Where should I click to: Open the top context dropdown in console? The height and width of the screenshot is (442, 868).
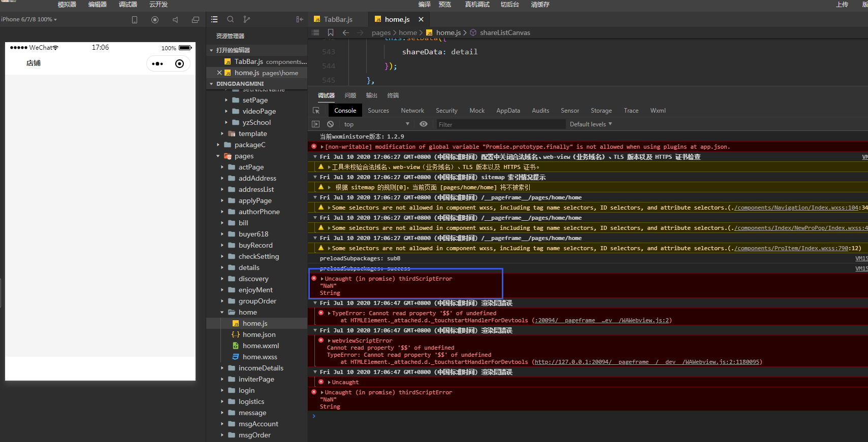pos(376,124)
